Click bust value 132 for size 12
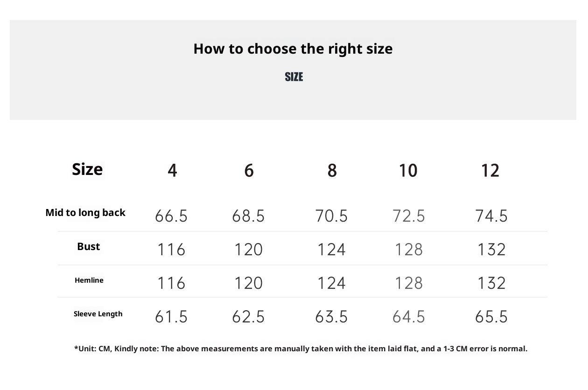This screenshot has height=390, width=588. (491, 250)
